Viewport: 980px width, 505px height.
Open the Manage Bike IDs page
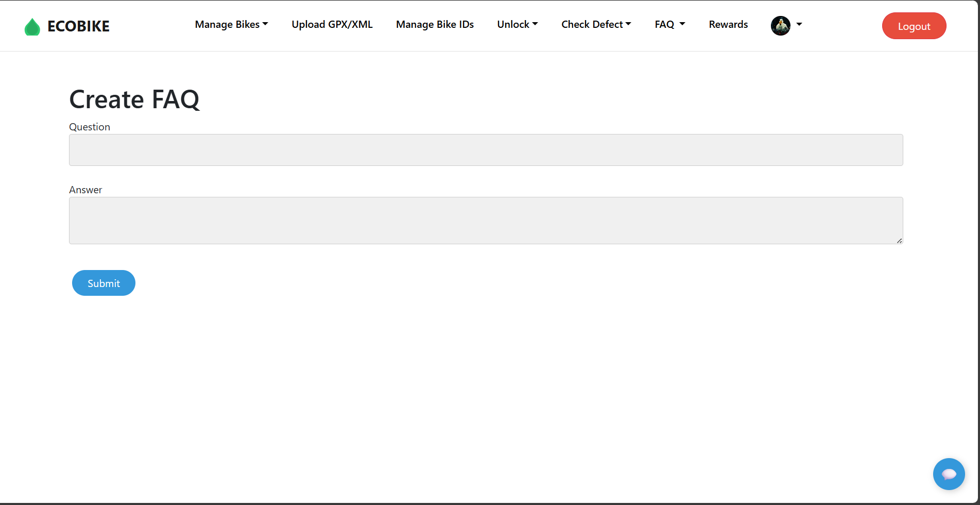tap(435, 24)
